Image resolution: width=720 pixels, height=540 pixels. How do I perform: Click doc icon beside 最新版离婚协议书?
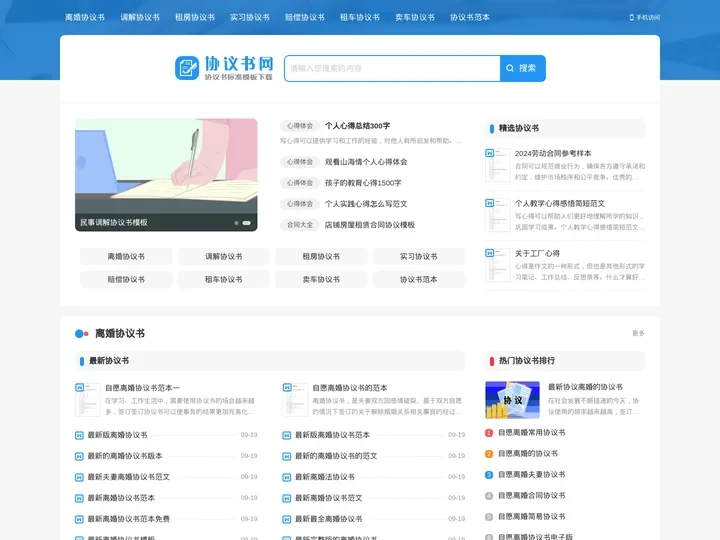pos(79,435)
